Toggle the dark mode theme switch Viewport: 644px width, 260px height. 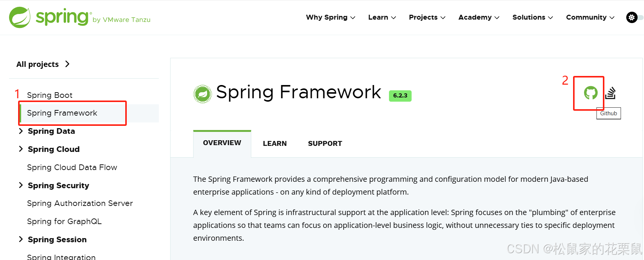click(634, 17)
